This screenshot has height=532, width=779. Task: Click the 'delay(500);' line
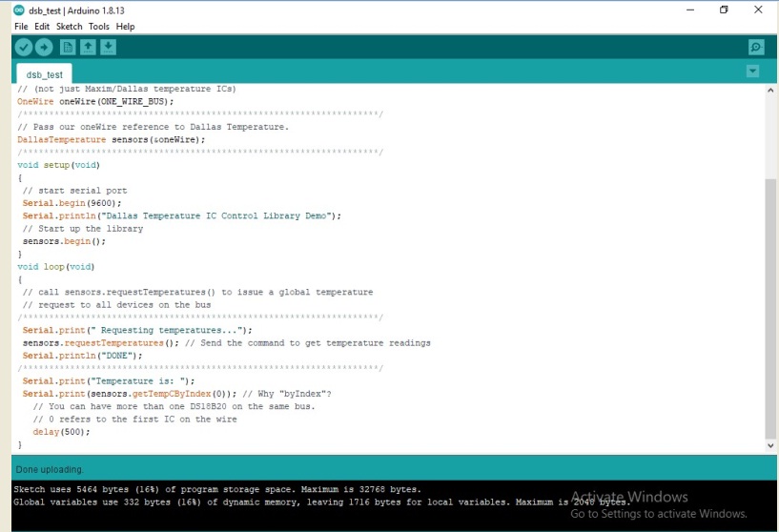(x=61, y=432)
